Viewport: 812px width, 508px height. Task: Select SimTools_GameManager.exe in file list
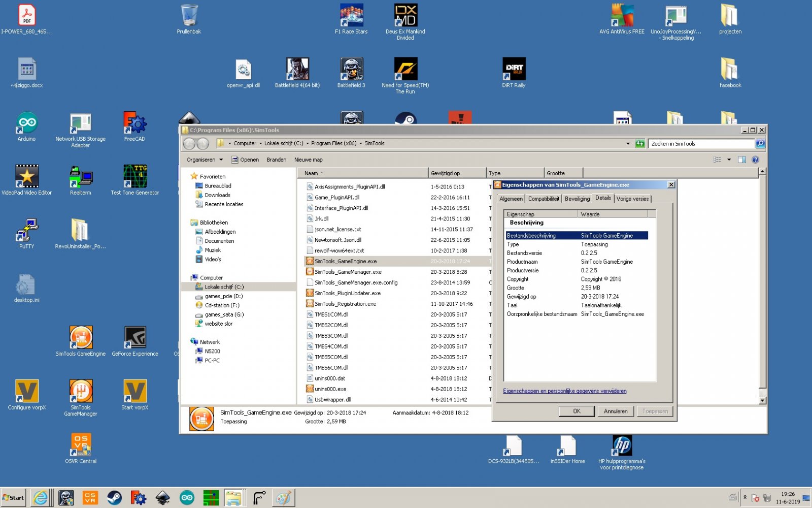(x=348, y=272)
